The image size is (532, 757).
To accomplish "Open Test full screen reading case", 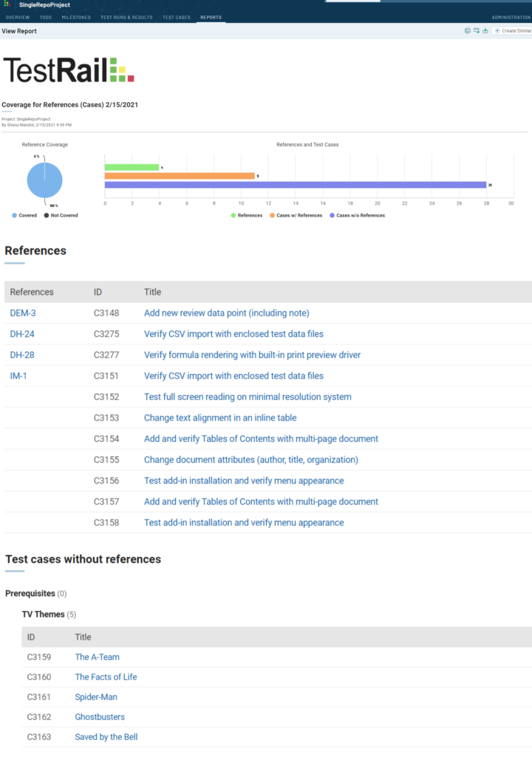I will click(248, 397).
